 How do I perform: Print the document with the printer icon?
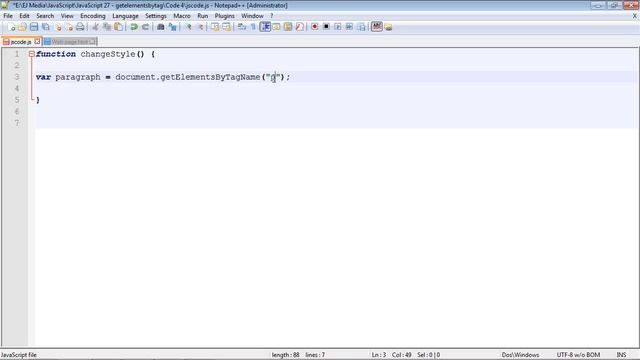(x=80, y=27)
